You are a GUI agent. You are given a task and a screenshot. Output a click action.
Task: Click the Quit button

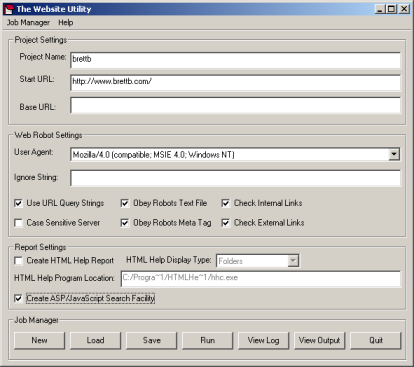(376, 340)
